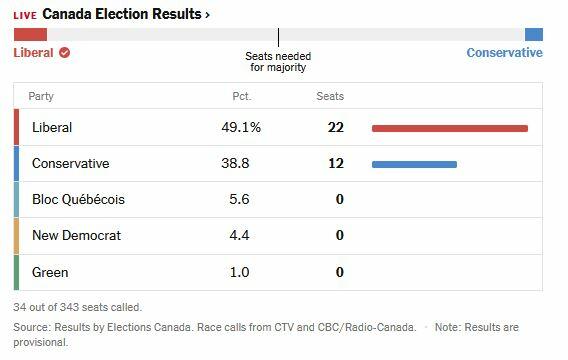This screenshot has height=360, width=568.
Task: Click the chevron arrow after Results
Action: [208, 15]
